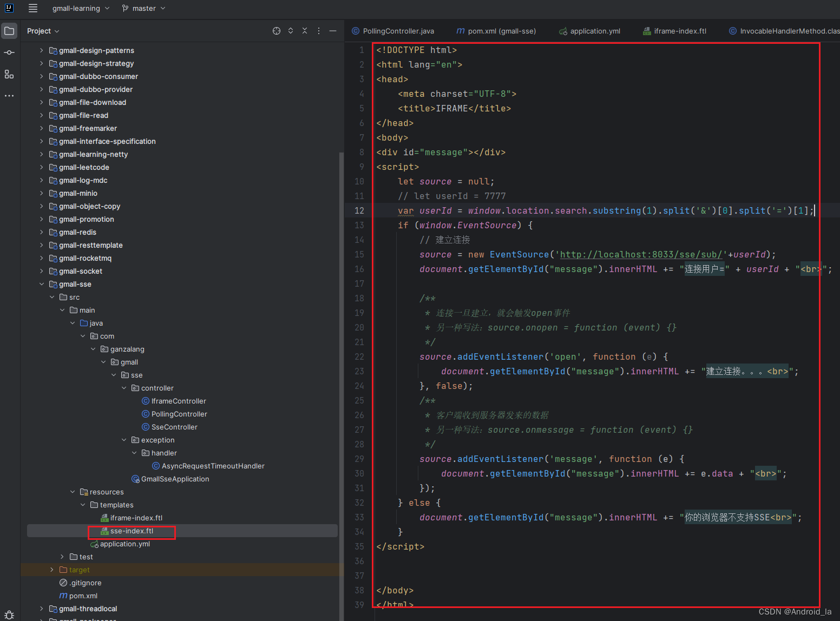Open Project panel options menu
The width and height of the screenshot is (840, 621).
[319, 31]
